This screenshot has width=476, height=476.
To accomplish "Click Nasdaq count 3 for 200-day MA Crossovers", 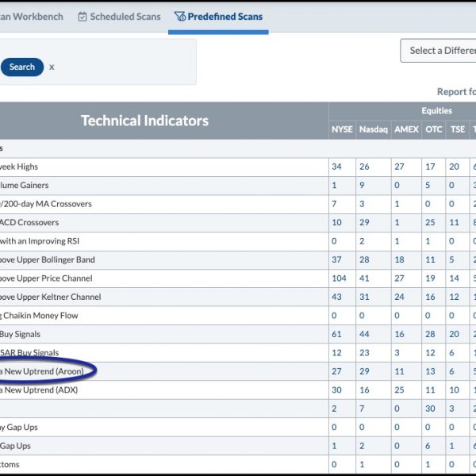I will [x=362, y=204].
